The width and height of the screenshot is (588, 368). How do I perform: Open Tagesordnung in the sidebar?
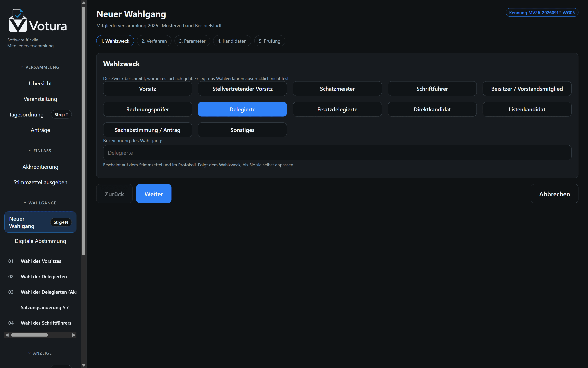(x=40, y=115)
